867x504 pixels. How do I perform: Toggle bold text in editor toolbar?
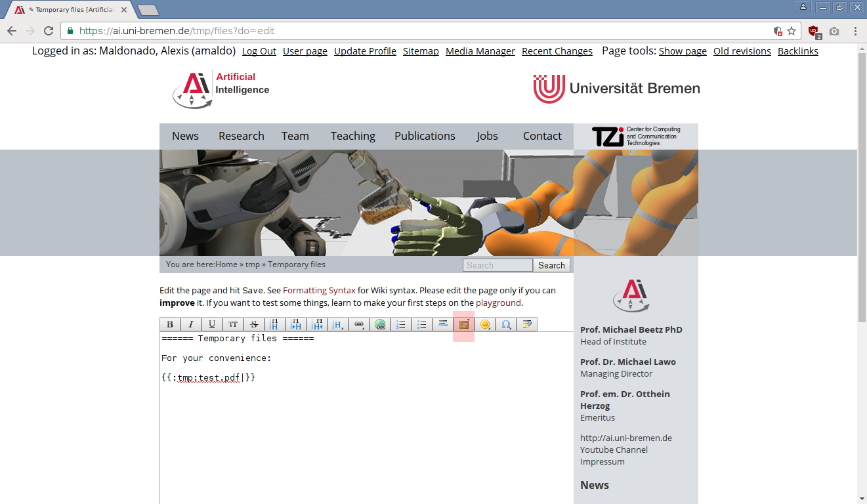pos(170,324)
